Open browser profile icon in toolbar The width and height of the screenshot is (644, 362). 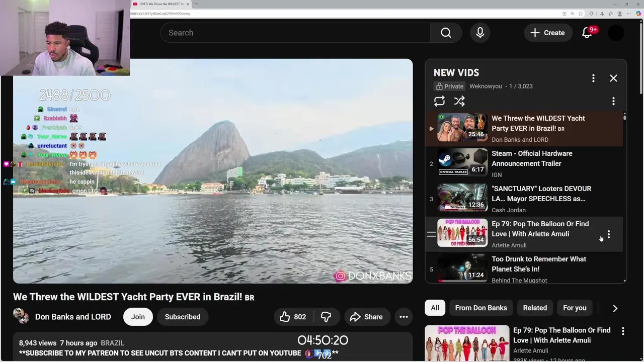click(x=620, y=14)
